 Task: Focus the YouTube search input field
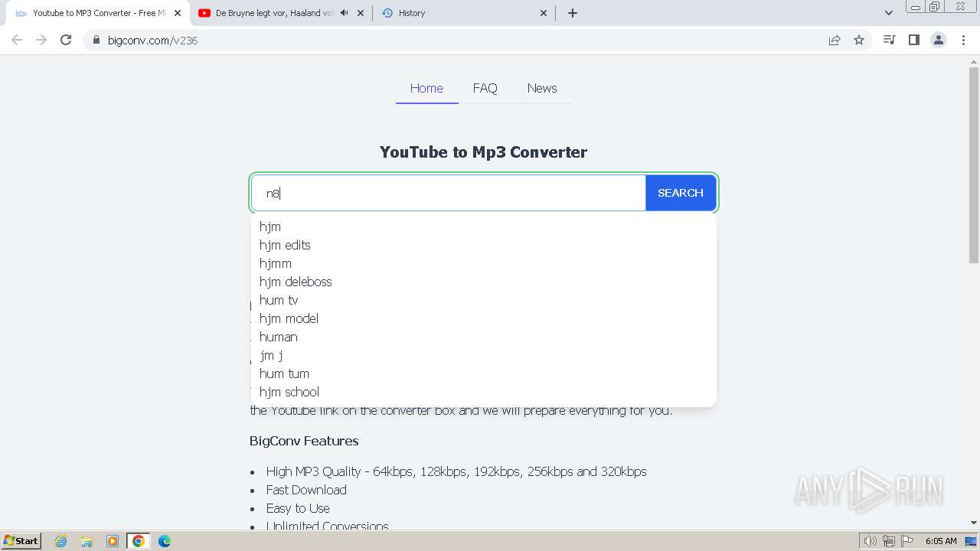(449, 193)
